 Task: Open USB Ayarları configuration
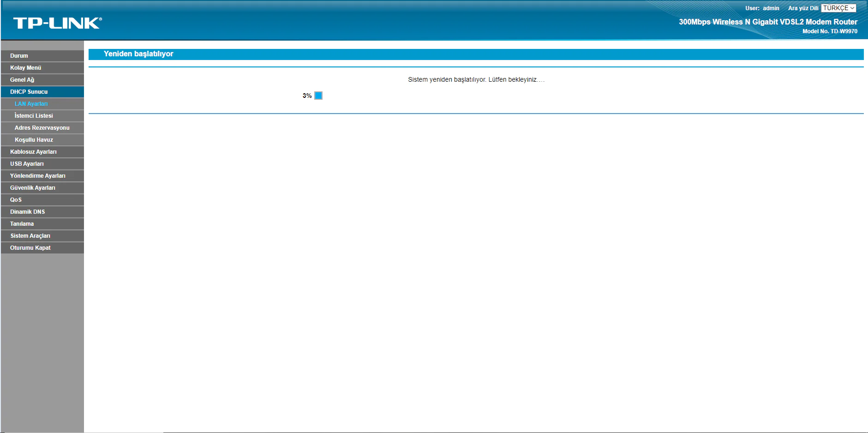coord(26,163)
